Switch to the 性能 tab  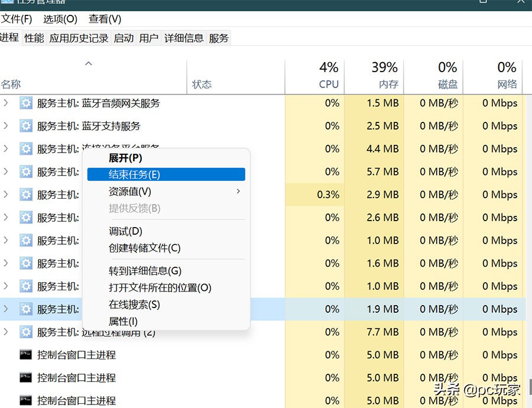pos(34,38)
